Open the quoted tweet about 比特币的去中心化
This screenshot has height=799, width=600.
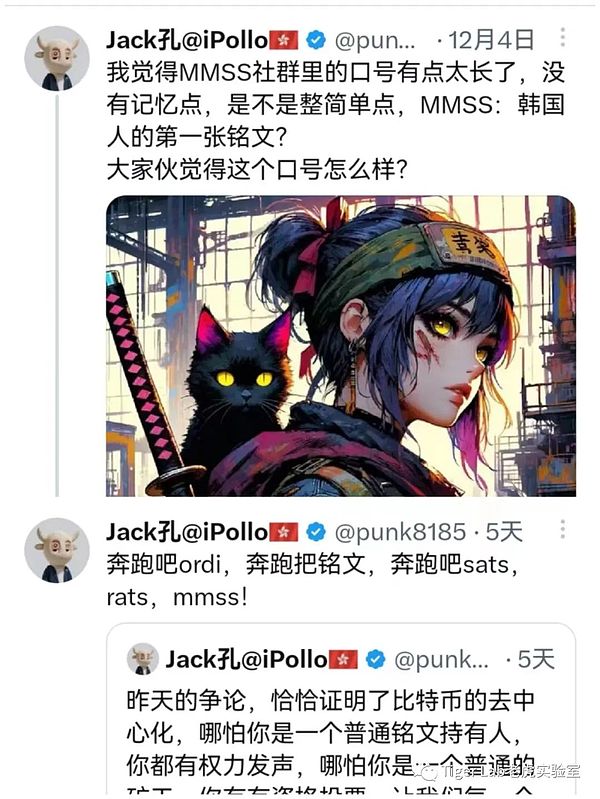(341, 708)
